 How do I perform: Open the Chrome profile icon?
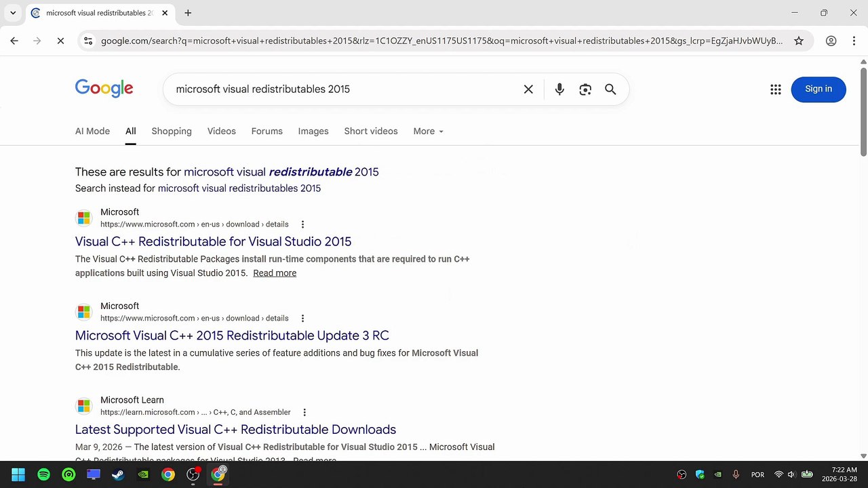831,41
